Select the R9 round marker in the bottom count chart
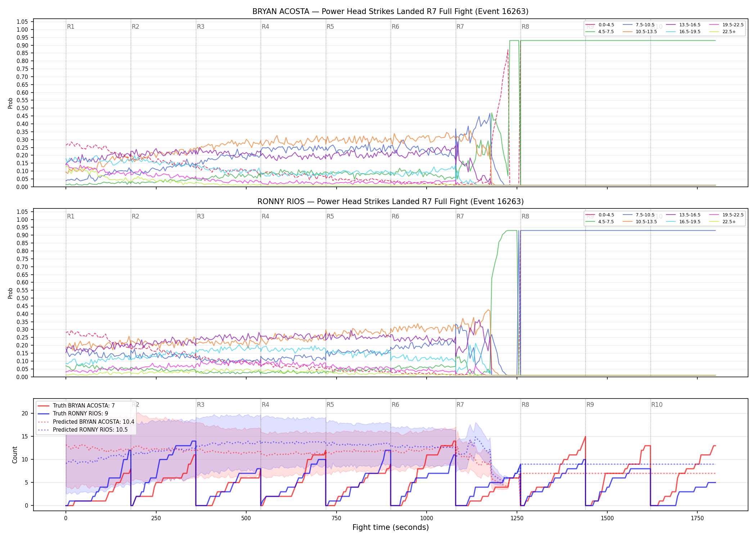 click(590, 405)
